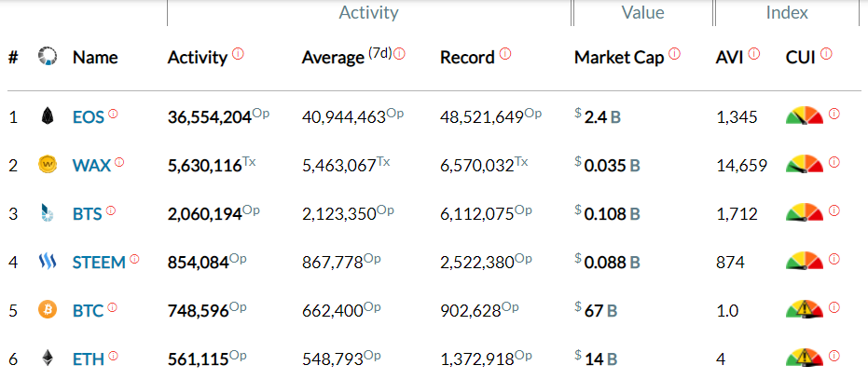Click the CUI warning gauge in ETH row

click(805, 358)
